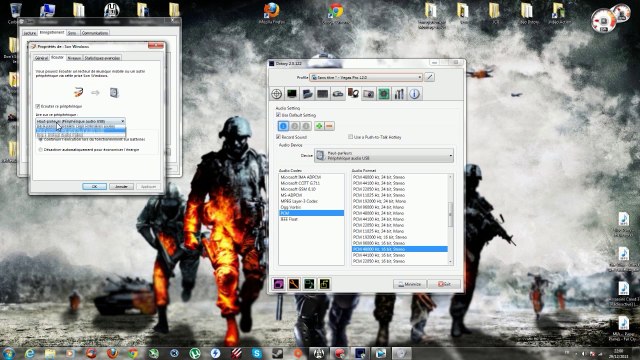Open the Video monitor tab in Dxtory

[292, 94]
